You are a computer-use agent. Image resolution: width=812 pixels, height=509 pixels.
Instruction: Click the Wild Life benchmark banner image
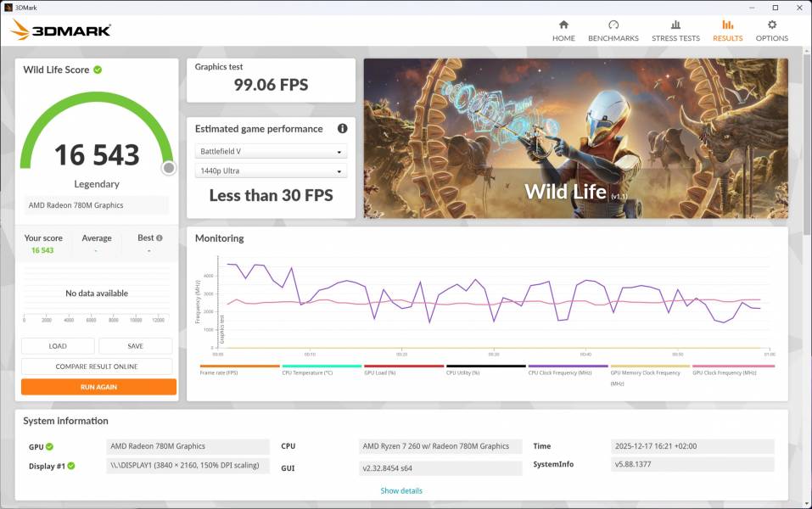coord(575,137)
